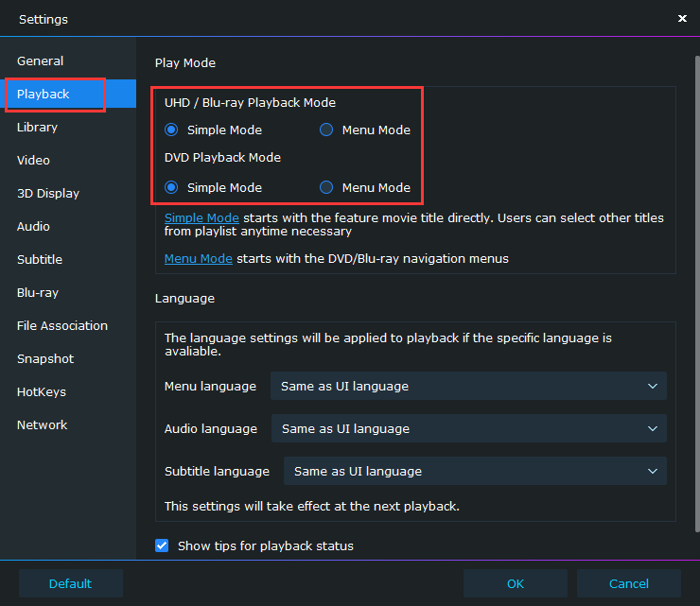Select Simple Mode for UHD/Blu-ray playback
The image size is (700, 606).
[x=171, y=130]
